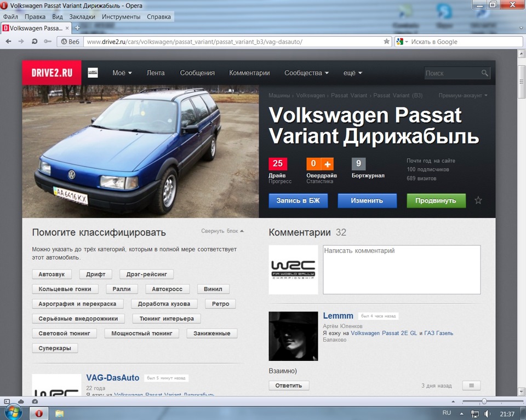The width and height of the screenshot is (526, 420).
Task: Open a new tab with plus icon
Action: pos(77,28)
